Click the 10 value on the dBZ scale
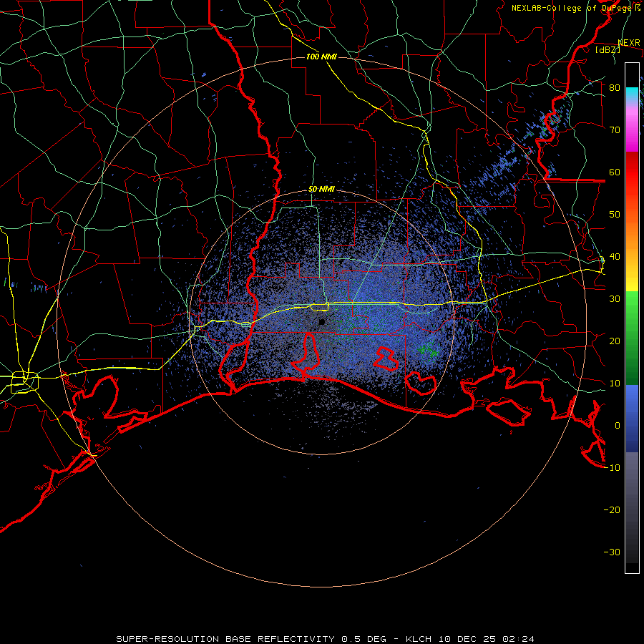The width and height of the screenshot is (644, 644). [x=615, y=384]
